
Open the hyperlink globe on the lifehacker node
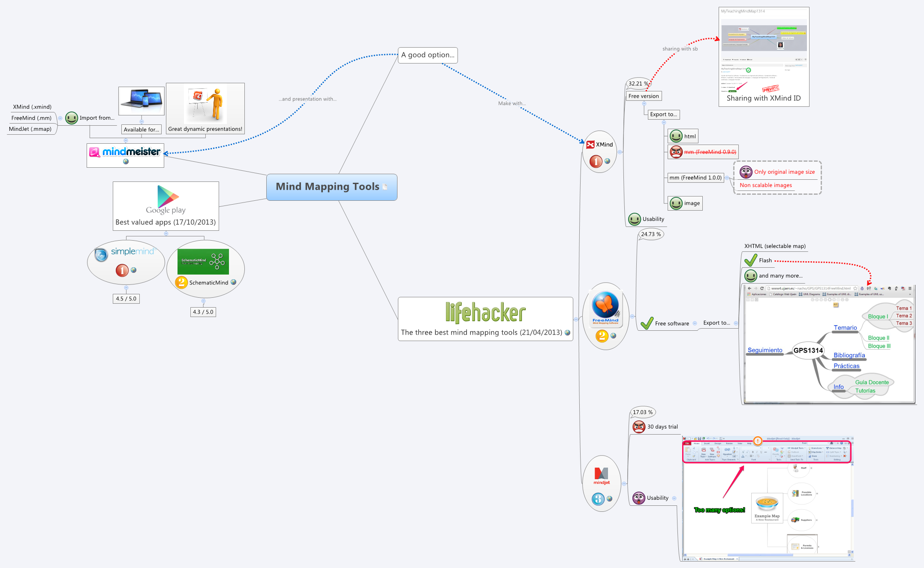[568, 332]
